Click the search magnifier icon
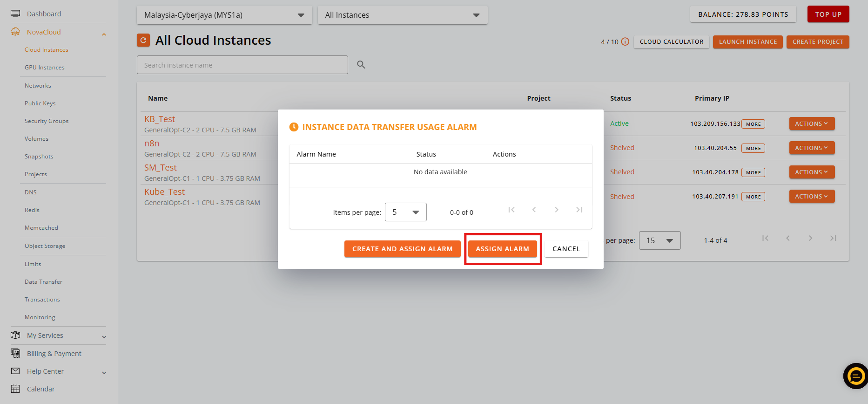The image size is (868, 404). pyautogui.click(x=361, y=65)
